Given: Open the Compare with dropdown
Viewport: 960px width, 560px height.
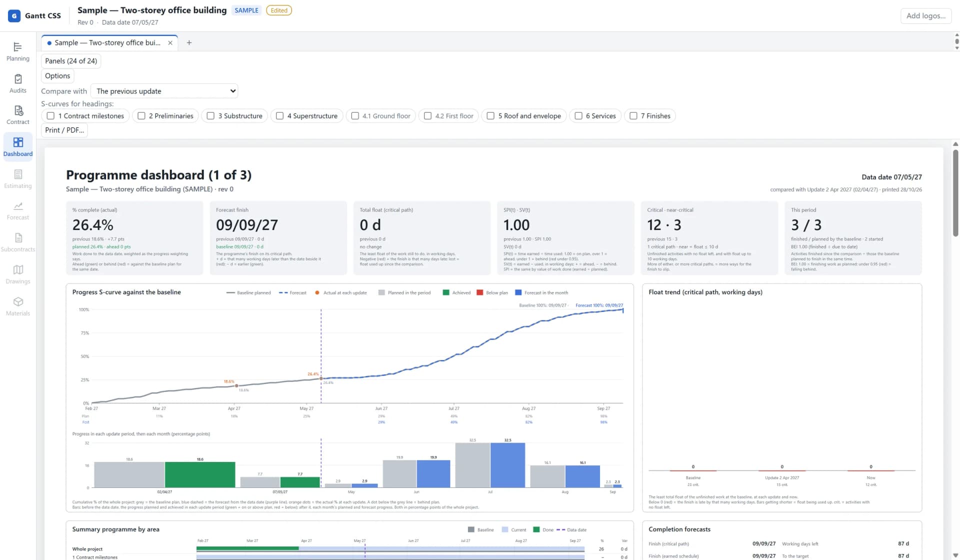Looking at the screenshot, I should coord(164,91).
